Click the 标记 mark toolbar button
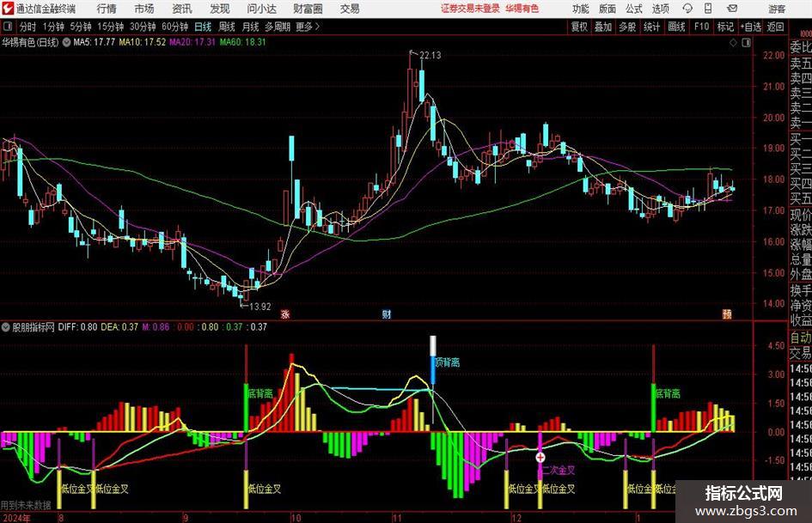 (725, 27)
